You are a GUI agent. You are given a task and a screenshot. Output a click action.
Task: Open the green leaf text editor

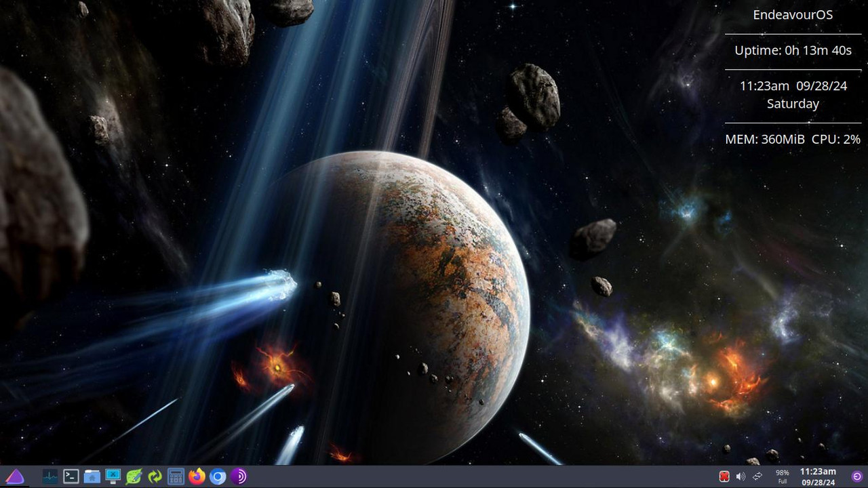(x=134, y=476)
